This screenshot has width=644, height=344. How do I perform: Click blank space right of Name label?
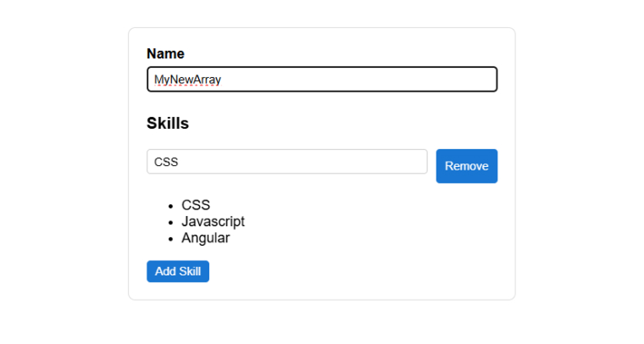[x=339, y=53]
